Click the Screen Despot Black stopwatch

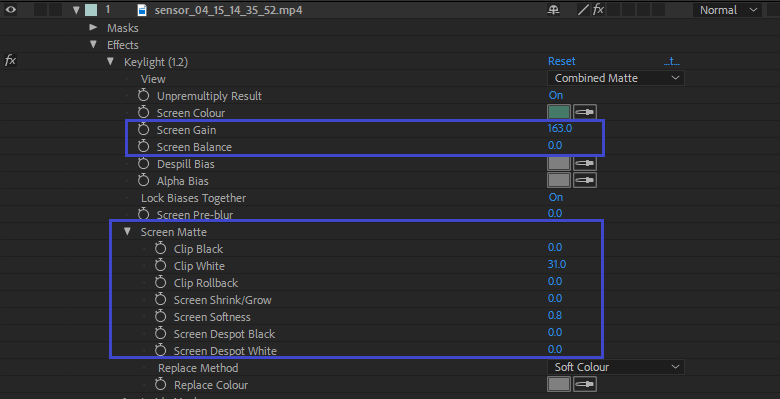coord(160,333)
